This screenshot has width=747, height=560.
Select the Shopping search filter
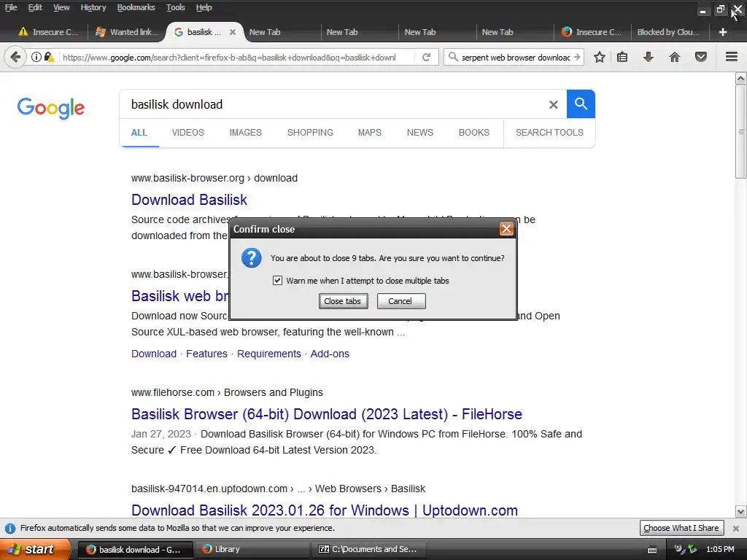(x=310, y=133)
